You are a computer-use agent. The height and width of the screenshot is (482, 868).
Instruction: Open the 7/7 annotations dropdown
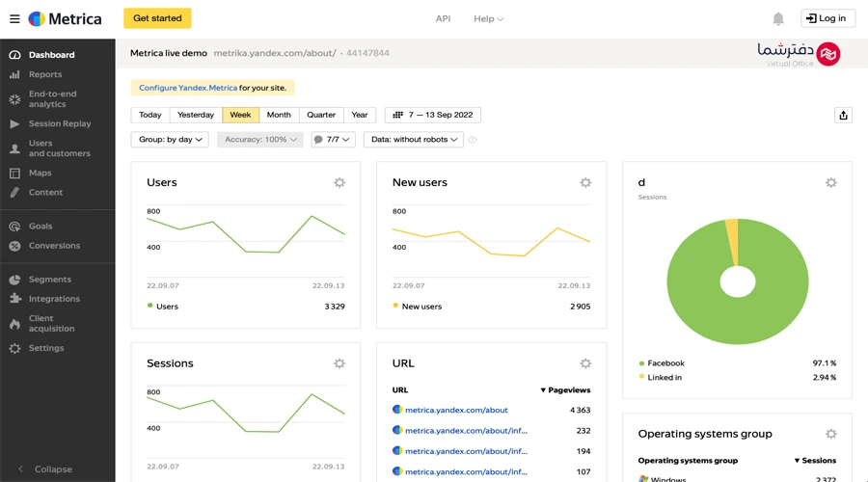click(x=332, y=140)
